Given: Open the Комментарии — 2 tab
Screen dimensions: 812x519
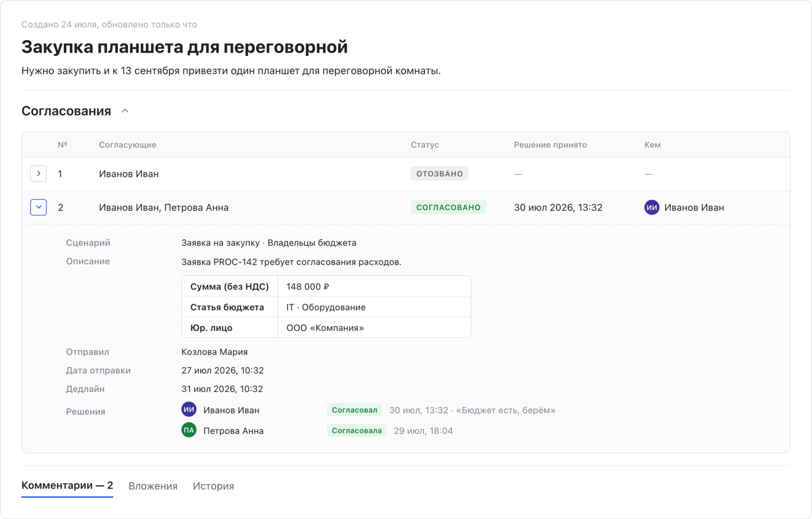Looking at the screenshot, I should tap(67, 486).
